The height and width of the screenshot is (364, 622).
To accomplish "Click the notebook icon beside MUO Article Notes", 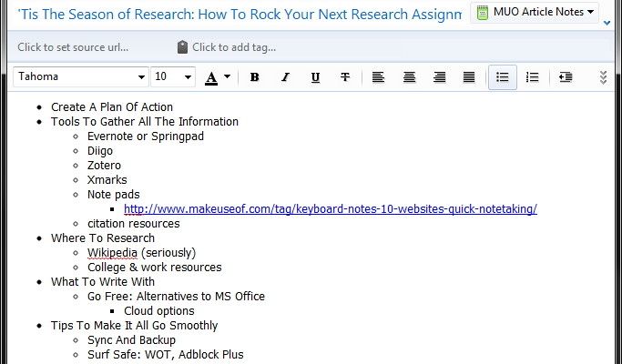I will pyautogui.click(x=483, y=13).
